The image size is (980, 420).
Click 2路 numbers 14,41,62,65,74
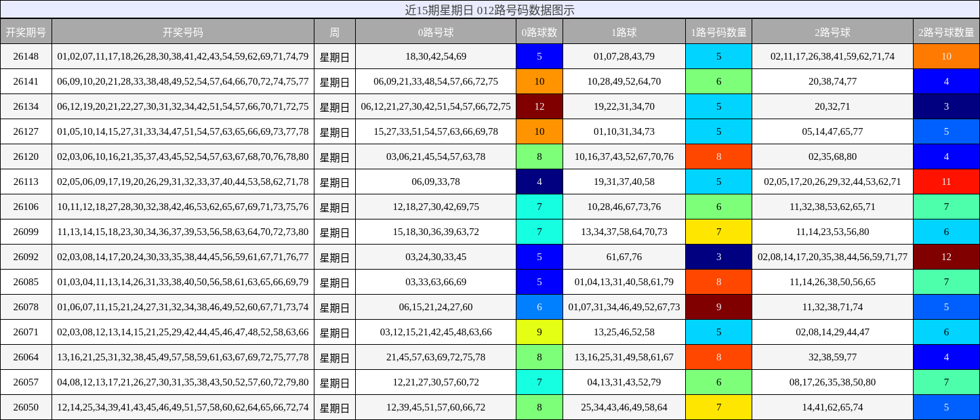832,407
